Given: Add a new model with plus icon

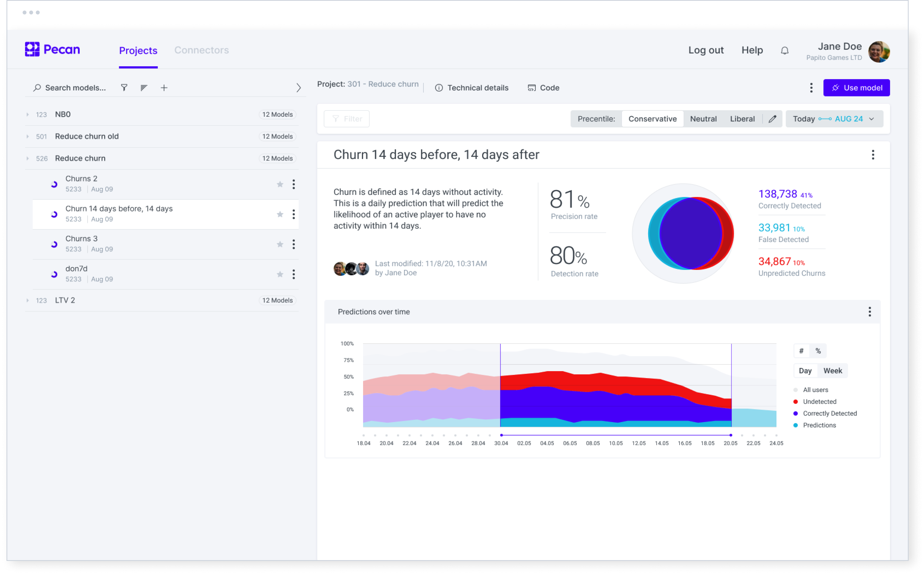Looking at the screenshot, I should [x=164, y=88].
